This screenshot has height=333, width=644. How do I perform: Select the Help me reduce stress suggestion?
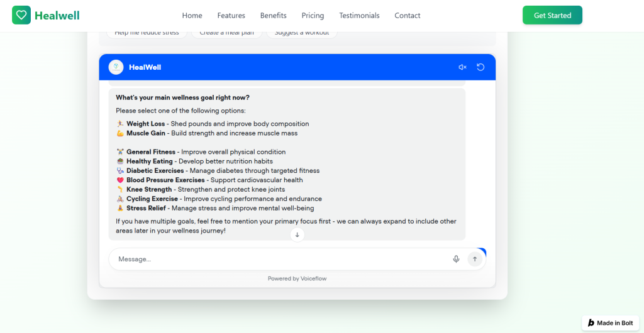(x=147, y=33)
